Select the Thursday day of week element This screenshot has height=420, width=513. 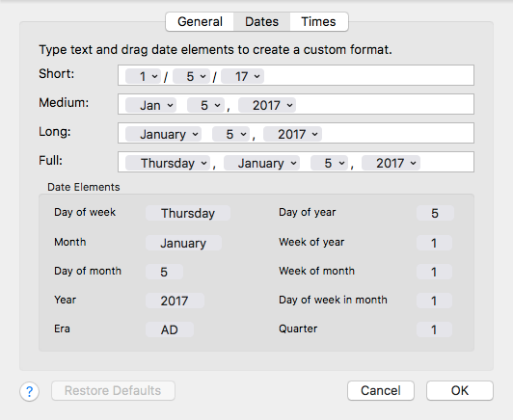point(188,213)
